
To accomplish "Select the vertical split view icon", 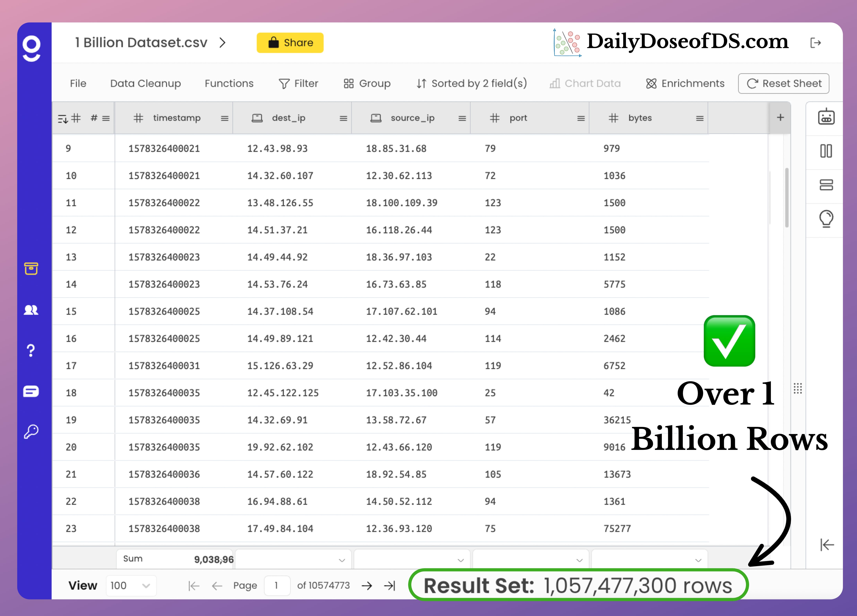I will pos(826,151).
